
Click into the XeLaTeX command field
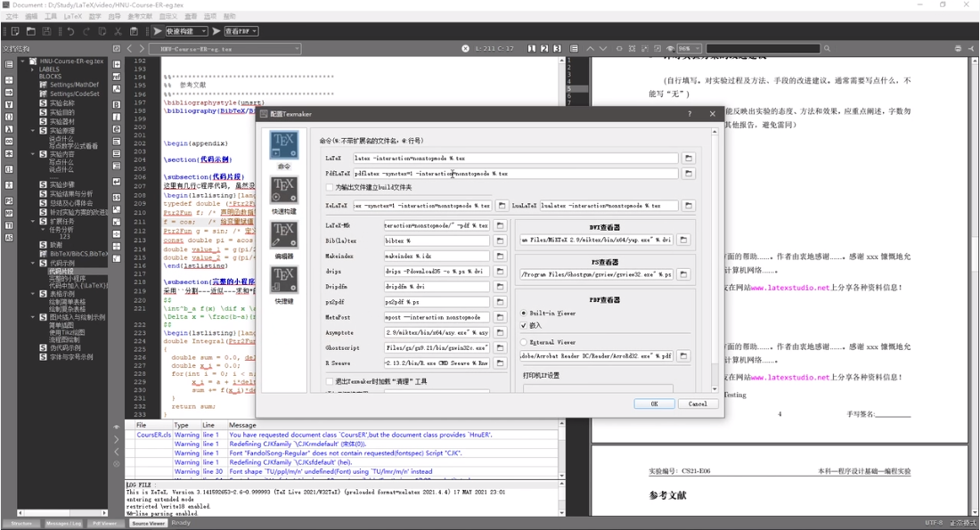pyautogui.click(x=421, y=206)
